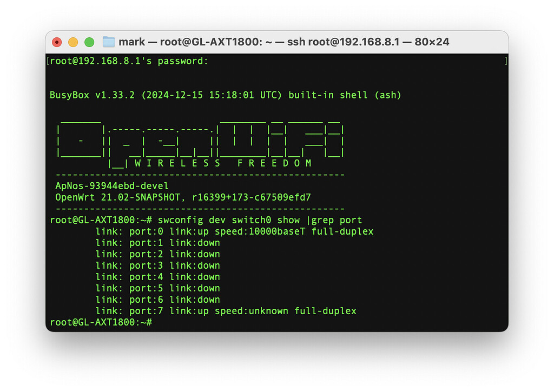The width and height of the screenshot is (554, 392).
Task: Select the BusyBox v1.33.2 shell banner
Action: (227, 95)
